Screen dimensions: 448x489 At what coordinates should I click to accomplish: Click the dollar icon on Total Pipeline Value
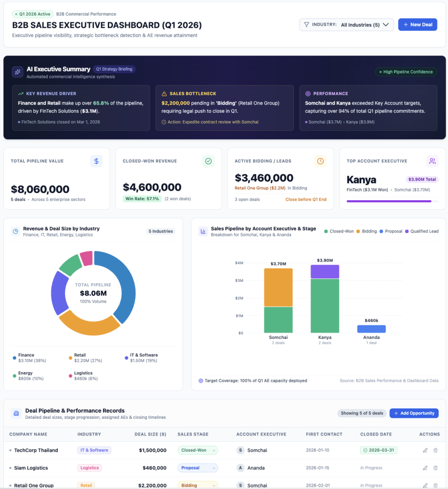96,161
